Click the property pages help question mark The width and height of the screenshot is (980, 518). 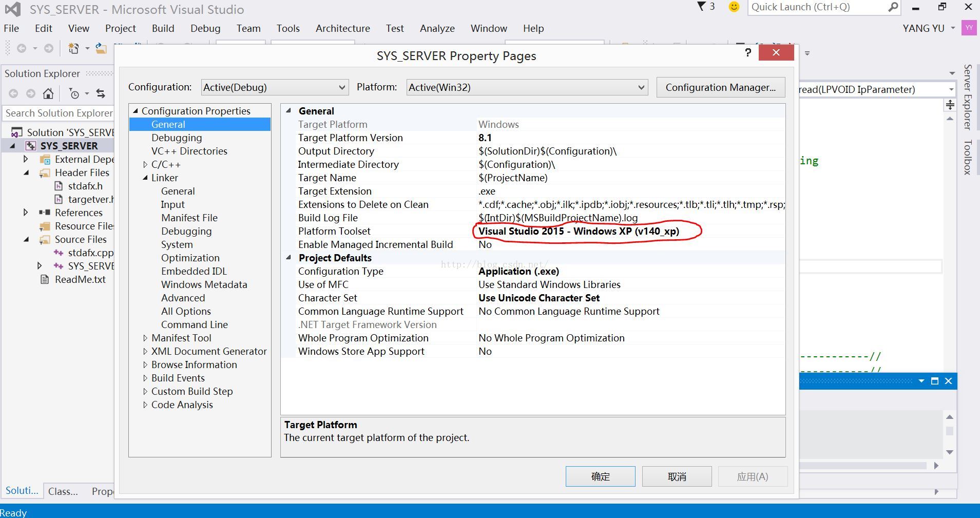[748, 52]
